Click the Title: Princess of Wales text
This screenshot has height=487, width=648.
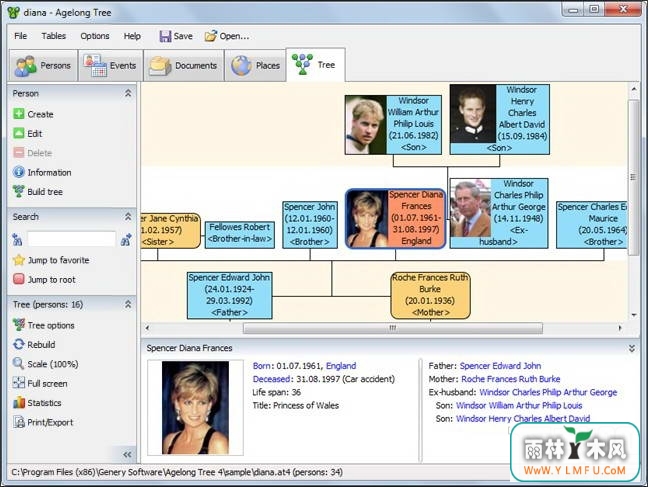point(295,405)
